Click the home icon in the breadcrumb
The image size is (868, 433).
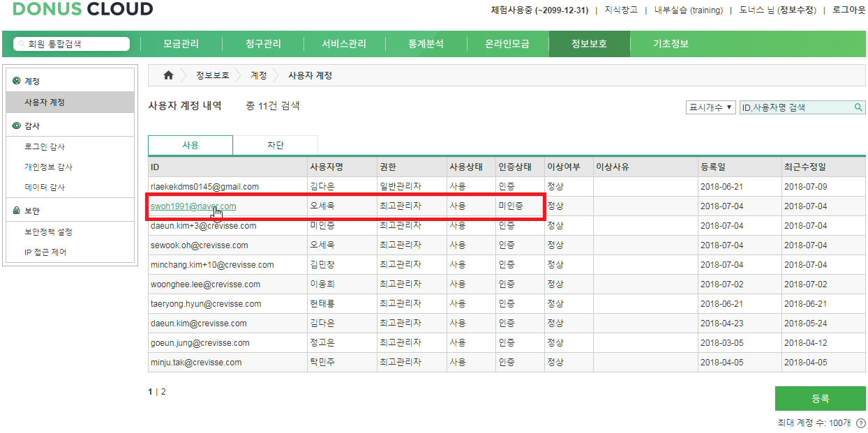click(x=167, y=75)
